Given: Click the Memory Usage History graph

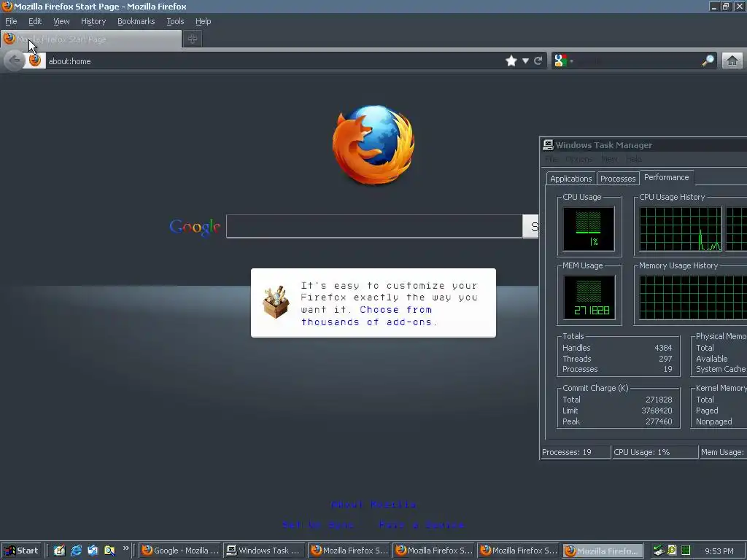Looking at the screenshot, I should (x=693, y=297).
